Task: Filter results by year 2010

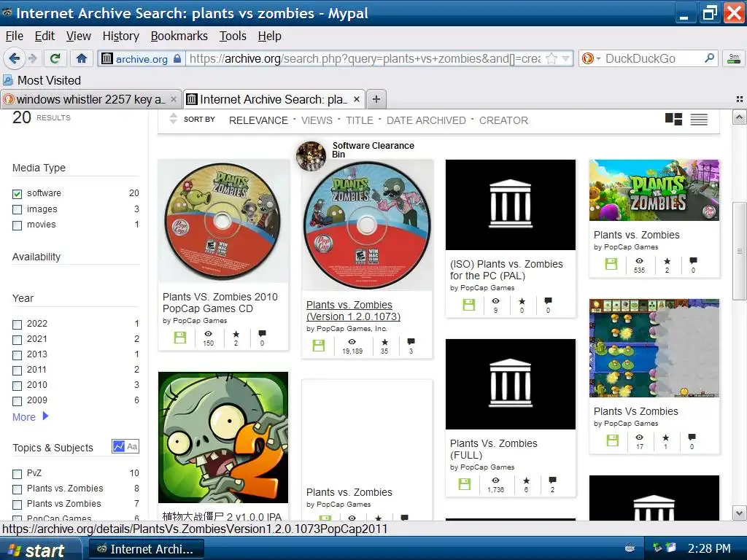Action: 18,385
